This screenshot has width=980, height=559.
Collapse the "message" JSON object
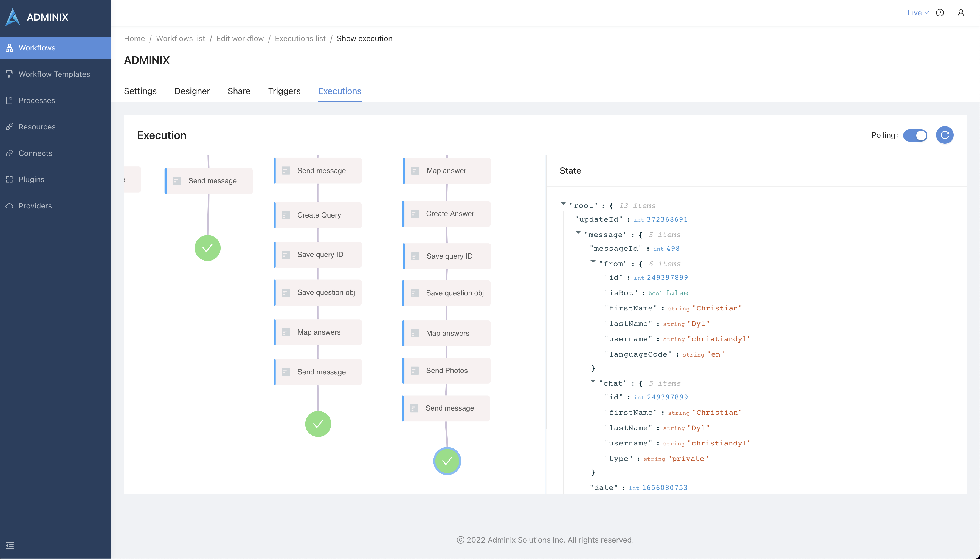(x=578, y=233)
